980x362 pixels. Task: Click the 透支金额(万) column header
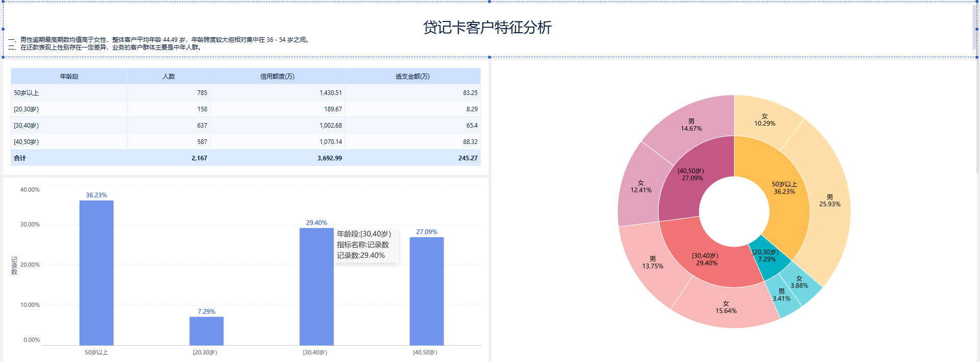point(412,77)
